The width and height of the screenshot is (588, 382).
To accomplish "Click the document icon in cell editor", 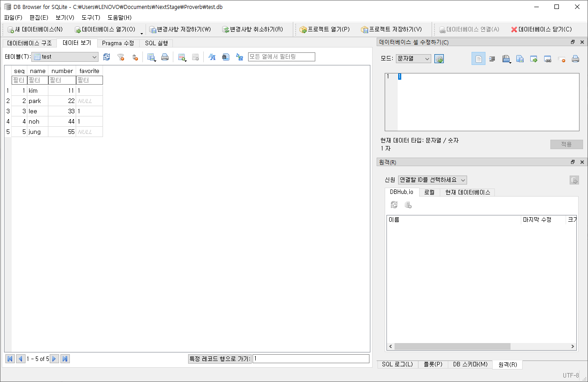I will tap(478, 59).
